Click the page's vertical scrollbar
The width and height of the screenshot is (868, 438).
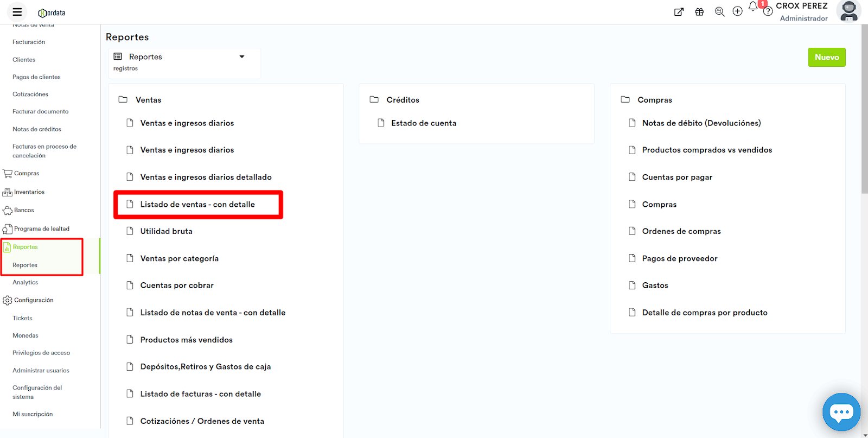point(864,109)
